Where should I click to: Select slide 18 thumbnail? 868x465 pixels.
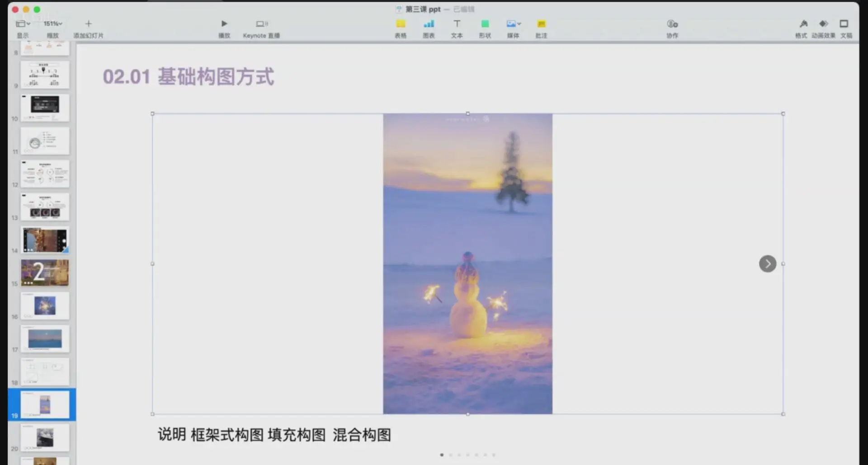click(45, 371)
